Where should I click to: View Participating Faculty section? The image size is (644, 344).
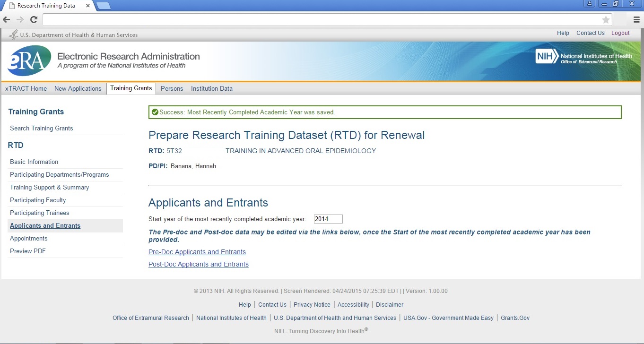[38, 200]
